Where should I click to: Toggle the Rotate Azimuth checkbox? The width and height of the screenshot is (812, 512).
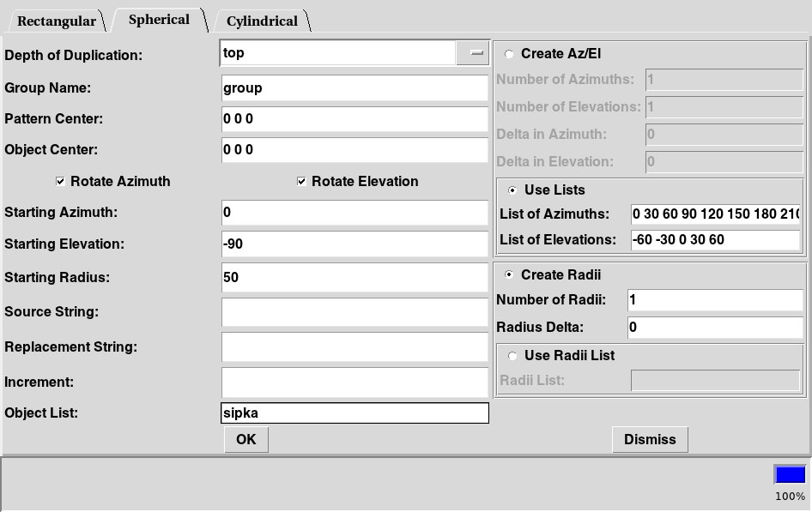[60, 182]
